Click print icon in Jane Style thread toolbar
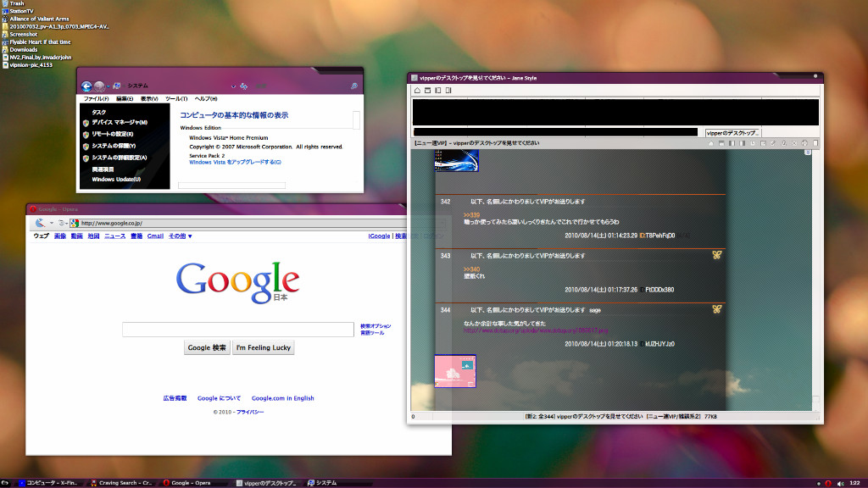 click(x=805, y=143)
